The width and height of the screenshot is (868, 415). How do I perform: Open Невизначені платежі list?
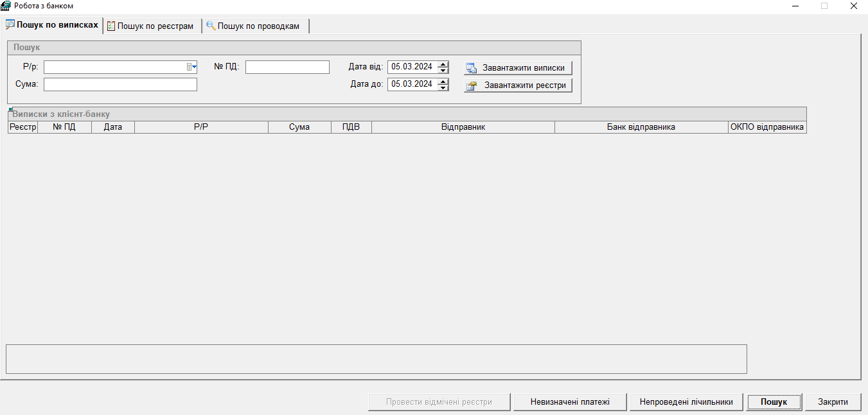tap(569, 402)
